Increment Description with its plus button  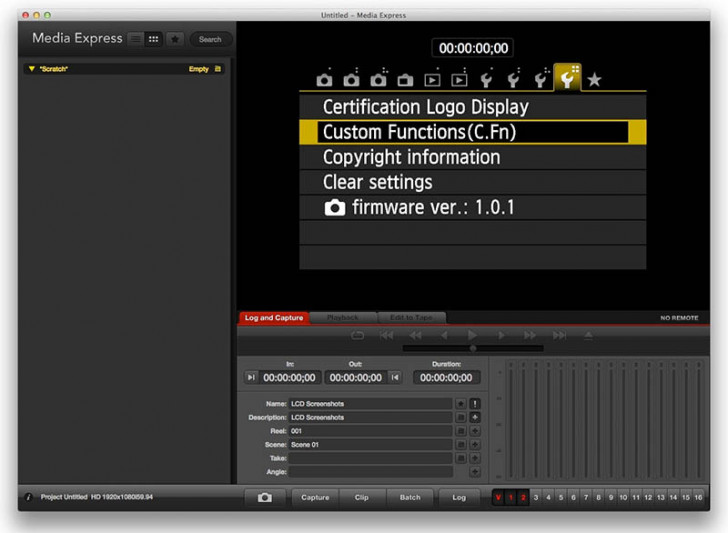point(474,417)
